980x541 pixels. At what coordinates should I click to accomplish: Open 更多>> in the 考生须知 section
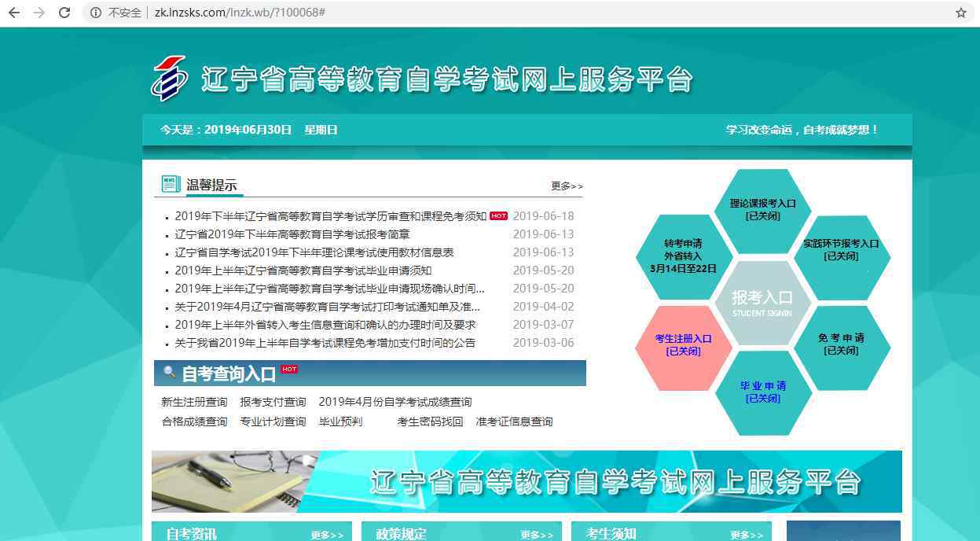[747, 535]
